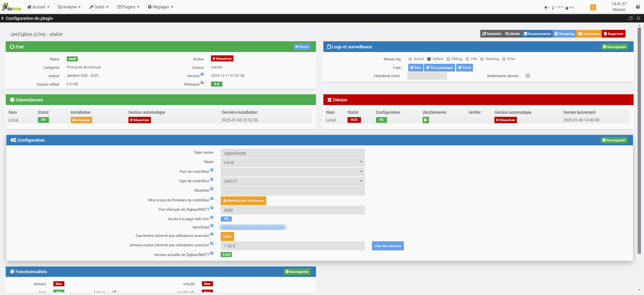Open the Port du contrôleur dropdown
The image size is (644, 295).
click(x=293, y=172)
